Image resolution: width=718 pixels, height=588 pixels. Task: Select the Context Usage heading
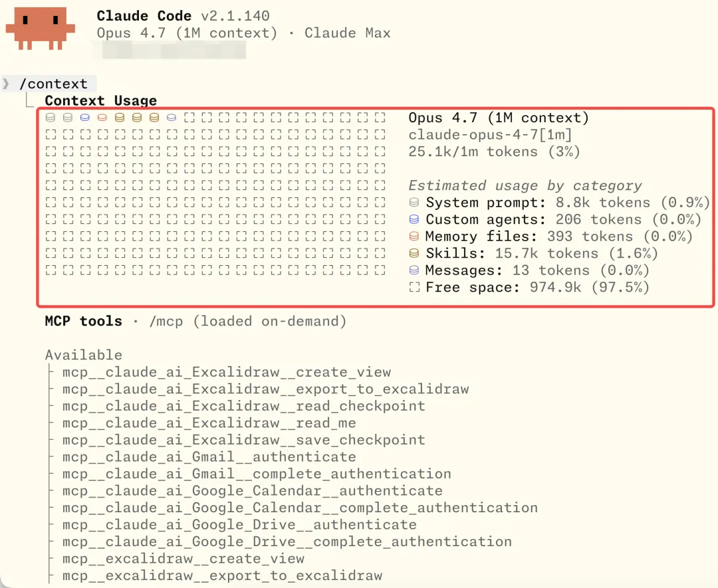click(101, 101)
